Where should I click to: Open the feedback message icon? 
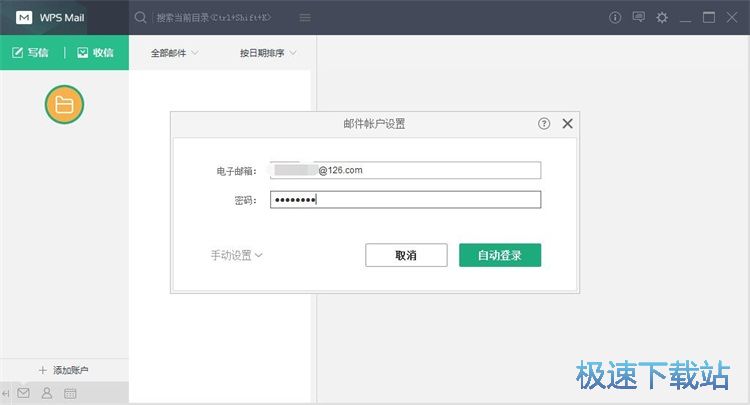639,18
